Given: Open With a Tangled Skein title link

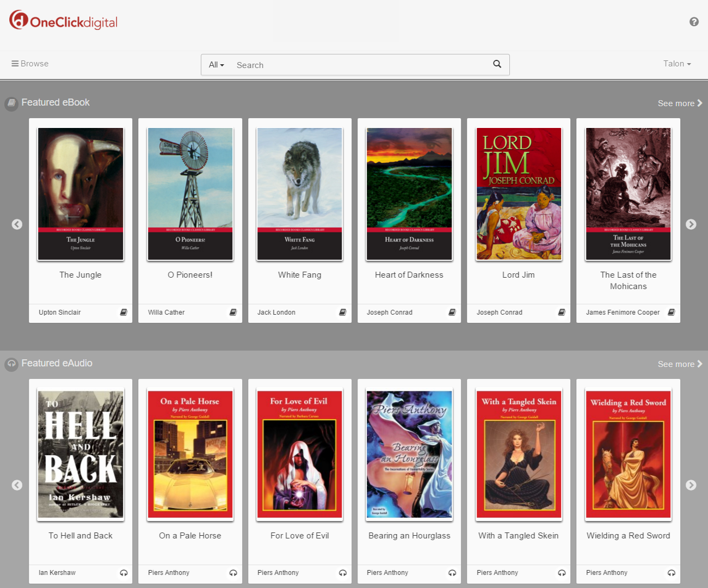Looking at the screenshot, I should [519, 536].
